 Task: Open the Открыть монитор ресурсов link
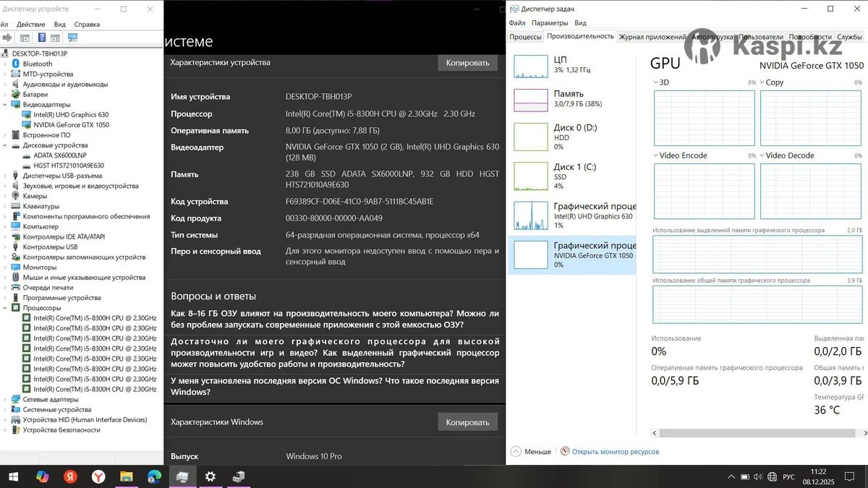[x=615, y=452]
